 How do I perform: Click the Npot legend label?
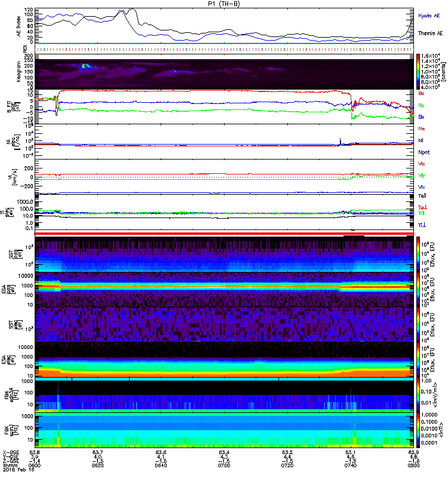pyautogui.click(x=424, y=152)
